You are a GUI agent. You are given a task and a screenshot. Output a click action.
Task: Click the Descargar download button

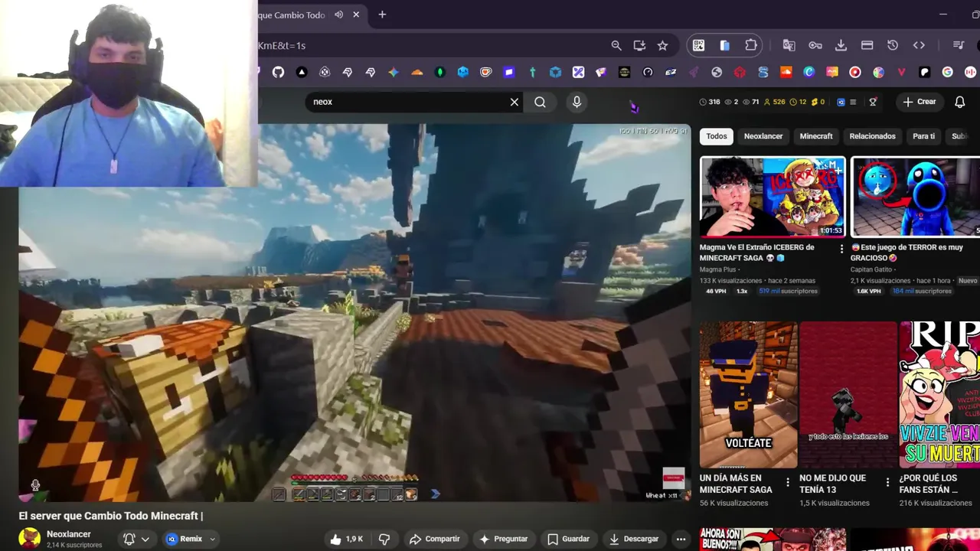click(x=633, y=539)
